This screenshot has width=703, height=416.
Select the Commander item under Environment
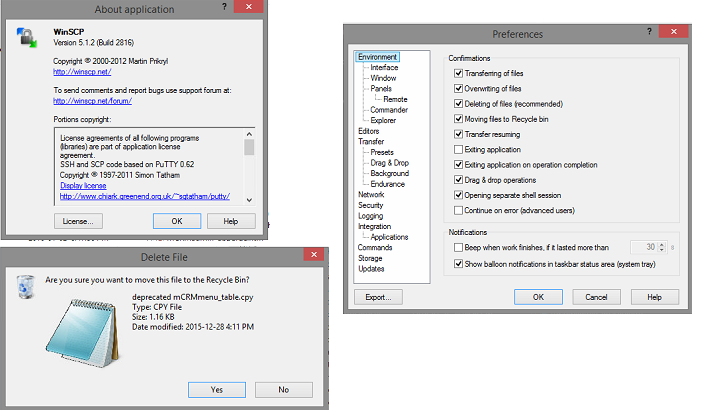click(389, 109)
